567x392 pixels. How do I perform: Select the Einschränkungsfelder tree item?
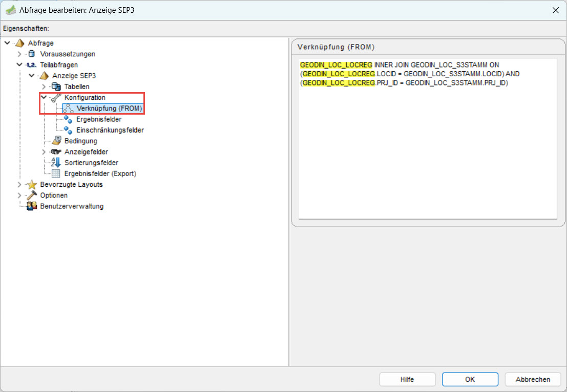point(110,130)
